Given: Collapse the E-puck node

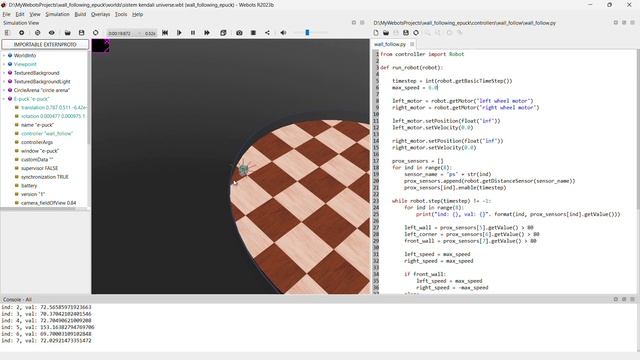Looking at the screenshot, I should tap(4, 99).
